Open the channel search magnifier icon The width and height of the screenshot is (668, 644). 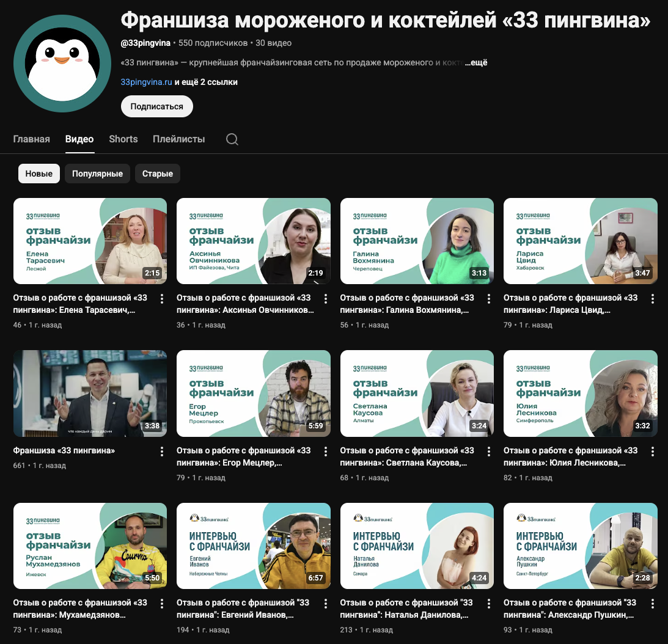(x=232, y=139)
